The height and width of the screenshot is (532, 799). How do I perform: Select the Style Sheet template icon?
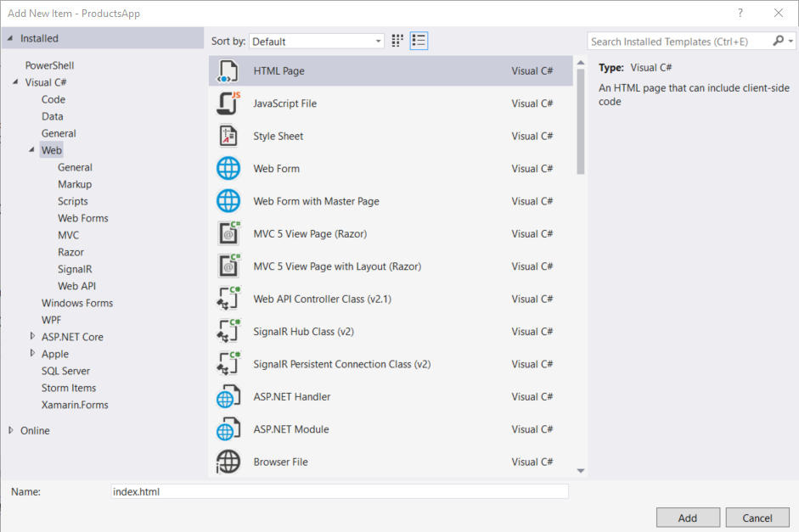click(x=228, y=136)
